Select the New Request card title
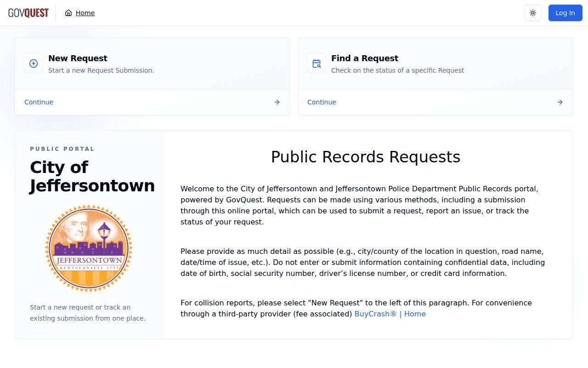Screen dimensions: 588x368 pos(78,58)
